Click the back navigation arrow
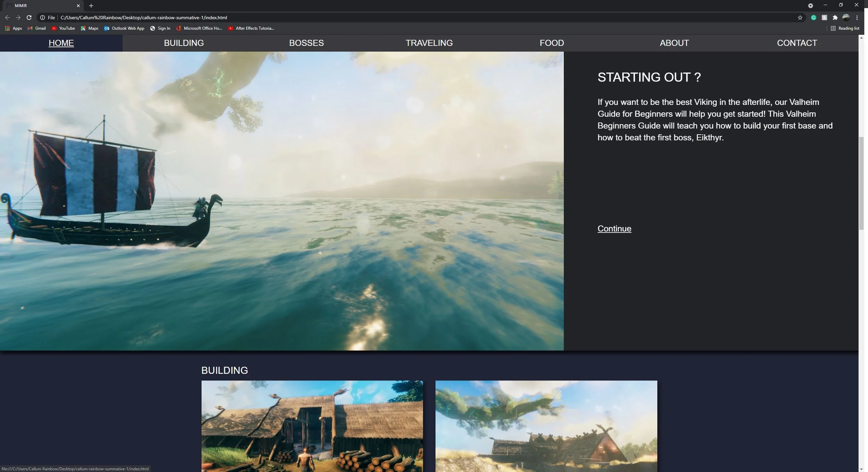868x472 pixels. (x=7, y=17)
